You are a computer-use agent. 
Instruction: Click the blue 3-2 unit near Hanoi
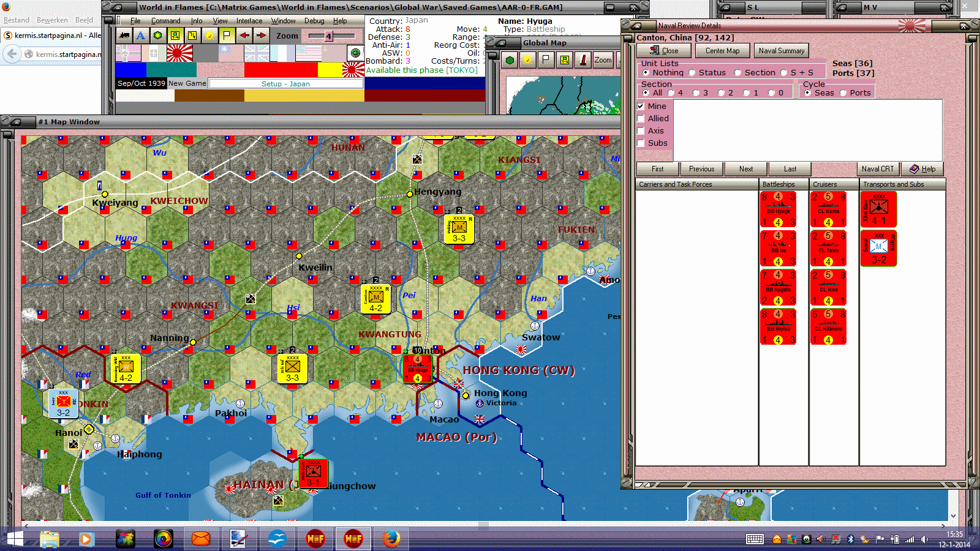click(x=63, y=403)
